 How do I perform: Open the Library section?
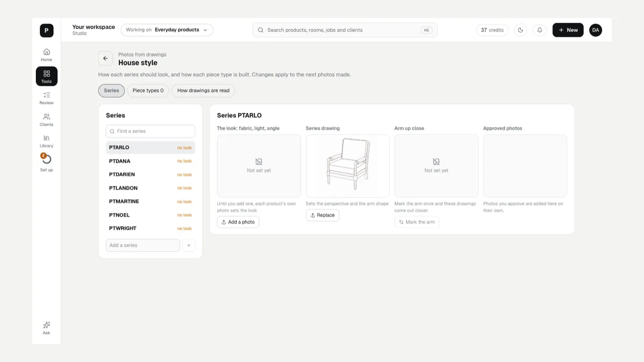click(46, 141)
